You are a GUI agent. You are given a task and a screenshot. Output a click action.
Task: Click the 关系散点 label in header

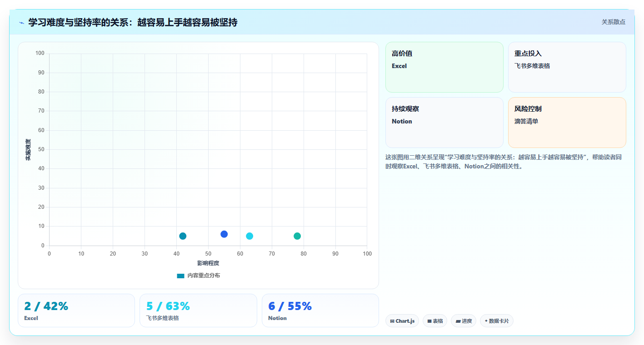pyautogui.click(x=614, y=22)
